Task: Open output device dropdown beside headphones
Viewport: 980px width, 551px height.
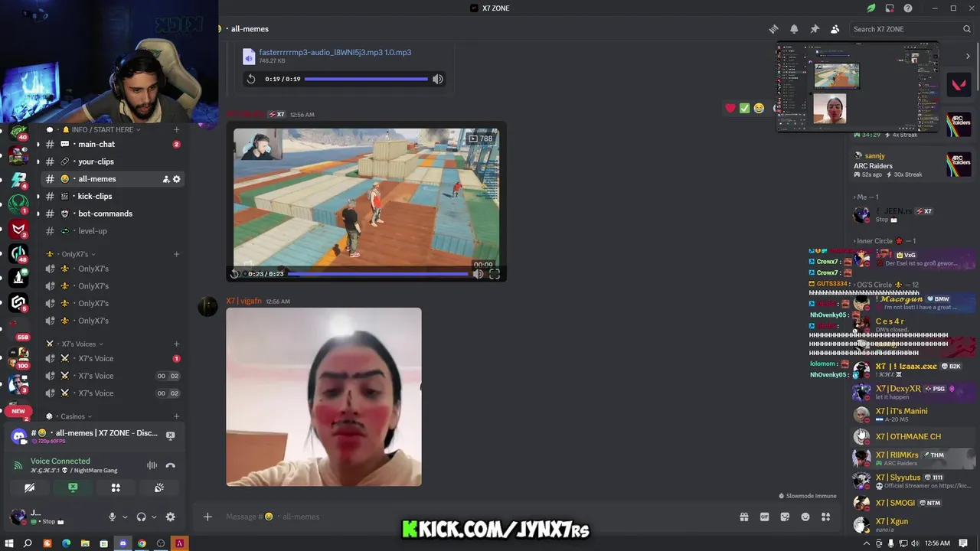Action: click(x=153, y=517)
